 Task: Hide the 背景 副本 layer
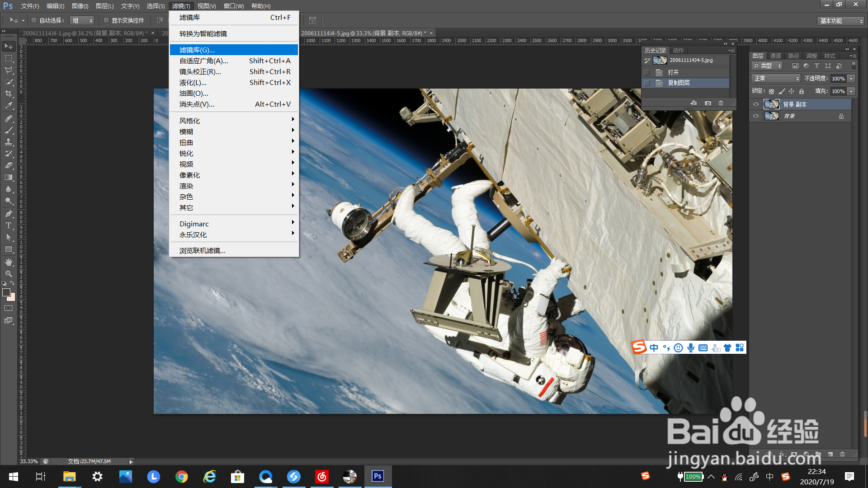(x=755, y=104)
